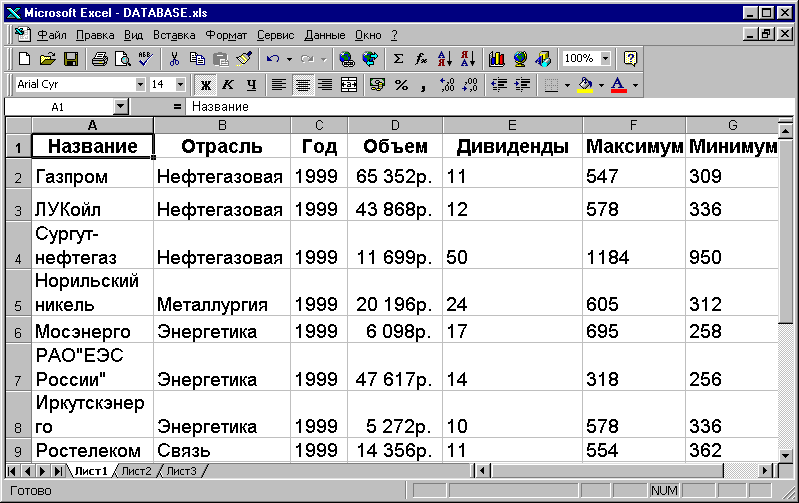
Task: Open the Map globe icon
Action: (x=520, y=59)
